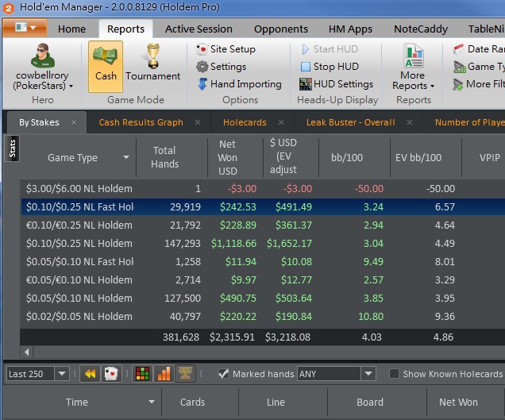Click Stop HUD button
This screenshot has height=420, width=505.
click(330, 67)
